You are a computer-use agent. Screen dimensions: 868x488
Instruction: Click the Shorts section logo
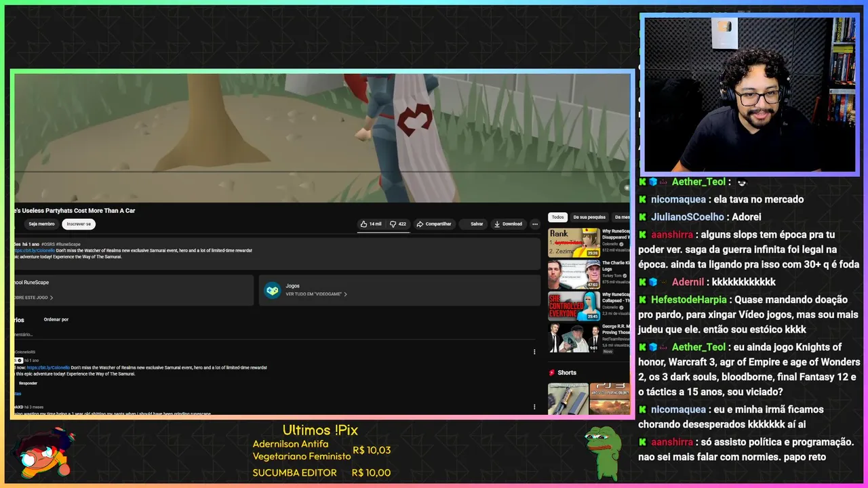552,373
